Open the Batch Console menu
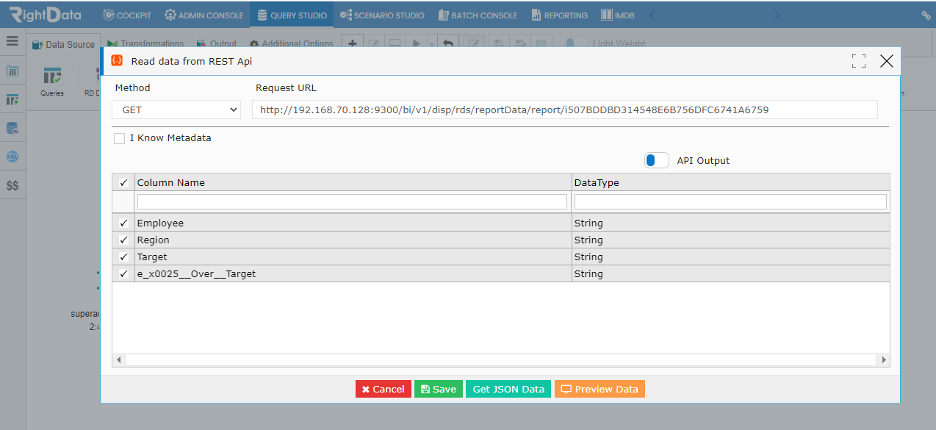Screen dimensions: 936x430 (478, 15)
